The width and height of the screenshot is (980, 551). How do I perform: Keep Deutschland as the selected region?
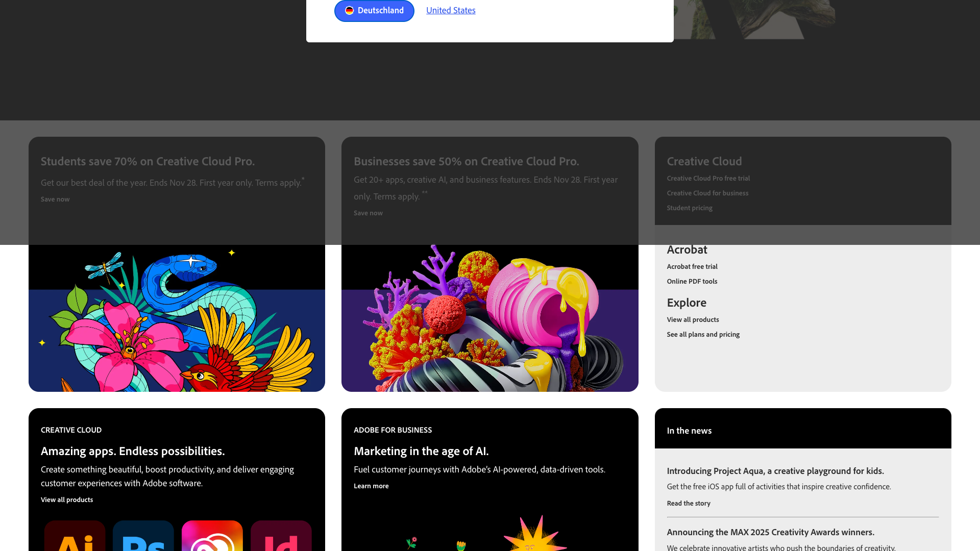pyautogui.click(x=374, y=10)
